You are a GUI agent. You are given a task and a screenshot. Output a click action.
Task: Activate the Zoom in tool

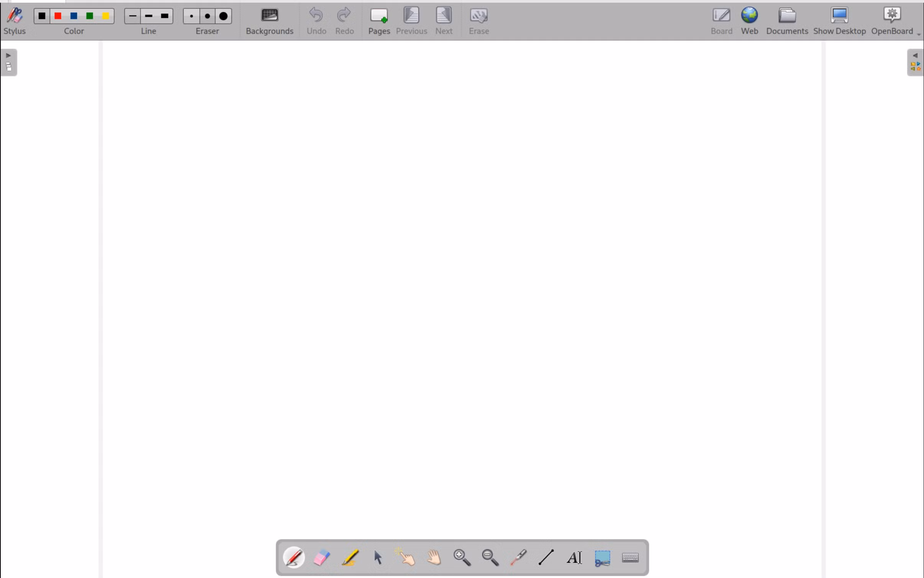tap(462, 557)
